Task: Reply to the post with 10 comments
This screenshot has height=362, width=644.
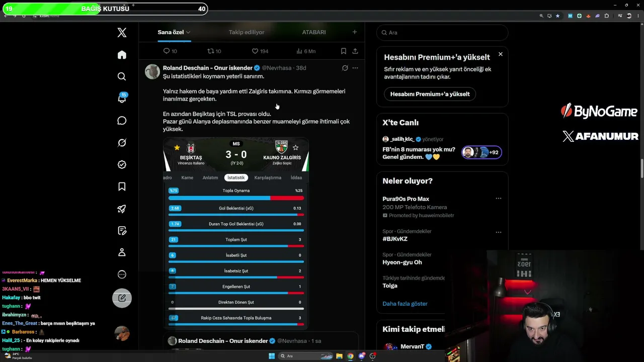Action: pos(170,51)
